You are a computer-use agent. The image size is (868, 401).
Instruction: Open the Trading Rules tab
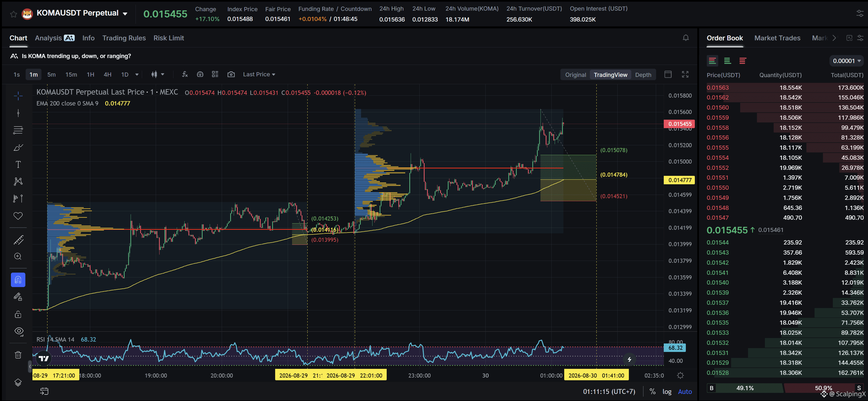(124, 38)
